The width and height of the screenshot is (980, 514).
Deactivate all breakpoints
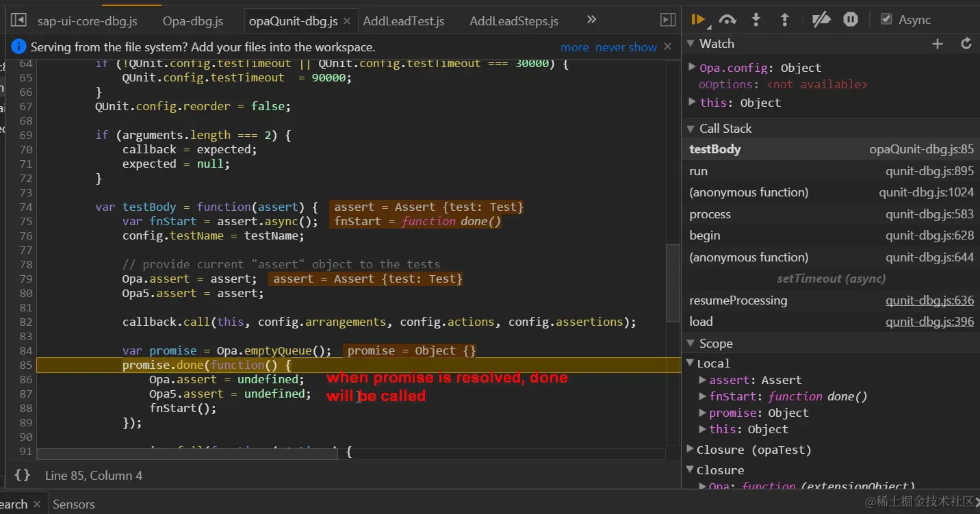[821, 20]
